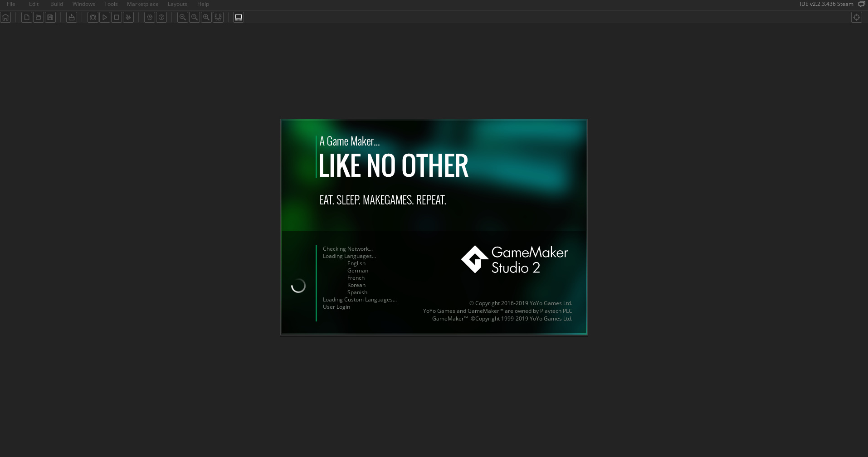Click the "Spanish" language entry
This screenshot has width=868, height=457.
point(357,292)
